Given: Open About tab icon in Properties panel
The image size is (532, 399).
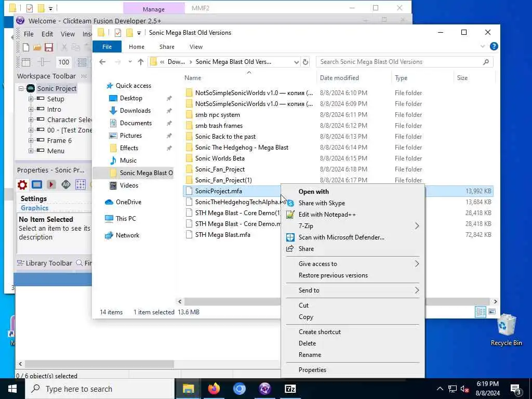Looking at the screenshot, I should 66,184.
